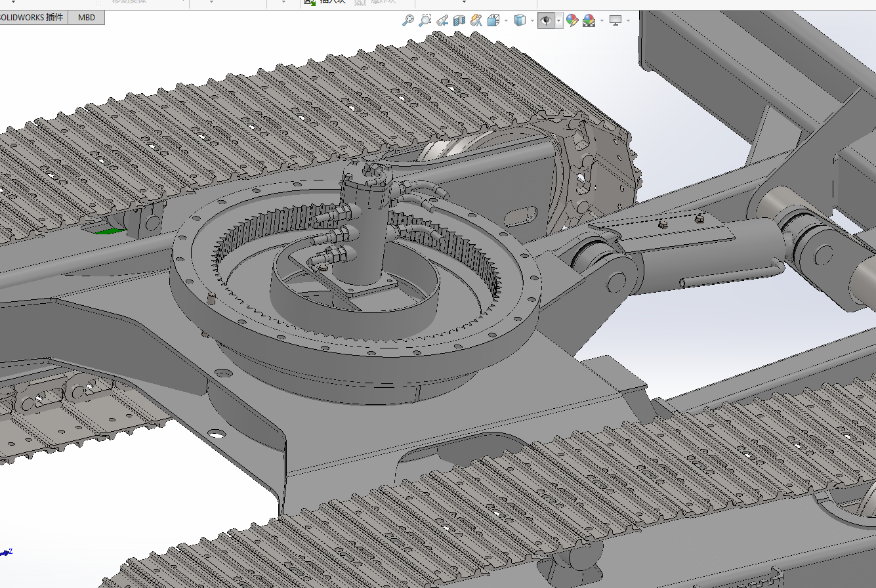Image resolution: width=876 pixels, height=588 pixels.
Task: Switch to the SOLIDWORKS 插件 tab
Action: point(32,17)
